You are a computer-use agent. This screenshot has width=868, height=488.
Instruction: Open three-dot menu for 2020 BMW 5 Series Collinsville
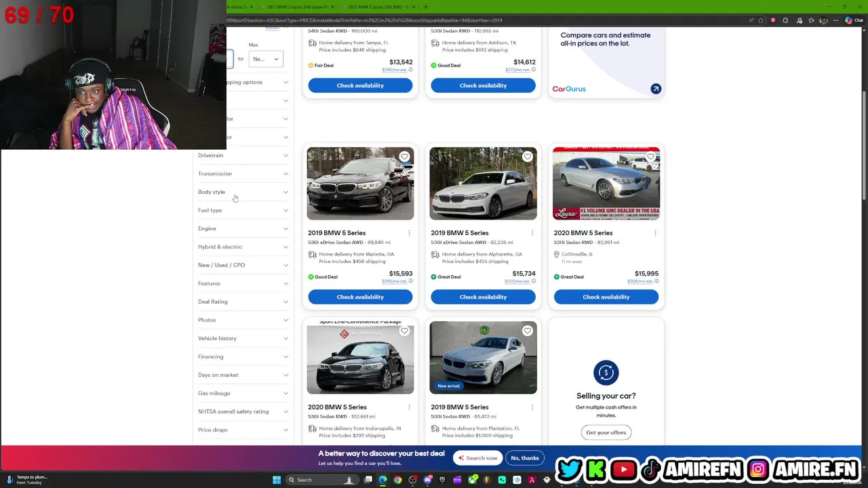[x=655, y=233]
